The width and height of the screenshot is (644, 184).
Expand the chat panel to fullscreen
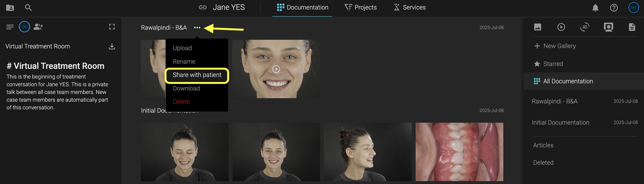112,27
